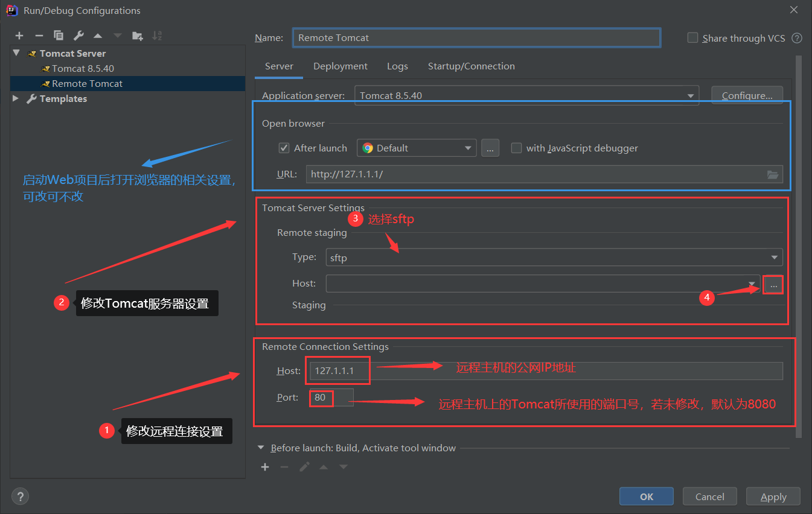Open remote staging Type dropdown
The width and height of the screenshot is (812, 514).
[554, 258]
